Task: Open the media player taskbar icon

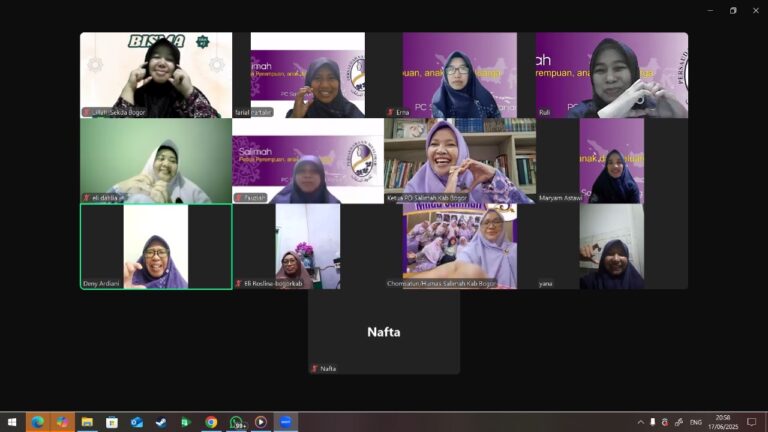Action: (x=261, y=422)
